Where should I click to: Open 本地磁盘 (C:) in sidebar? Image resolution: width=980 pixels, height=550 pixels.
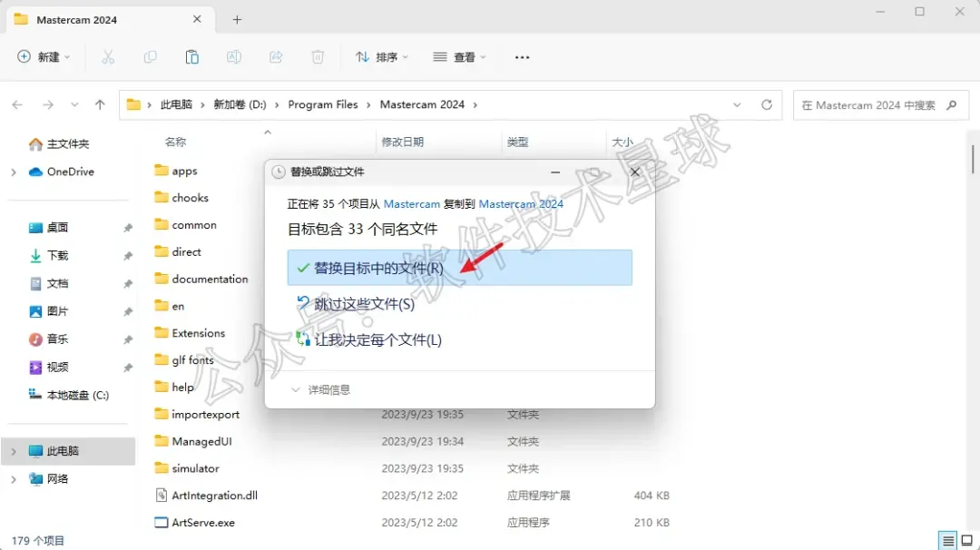pyautogui.click(x=77, y=395)
